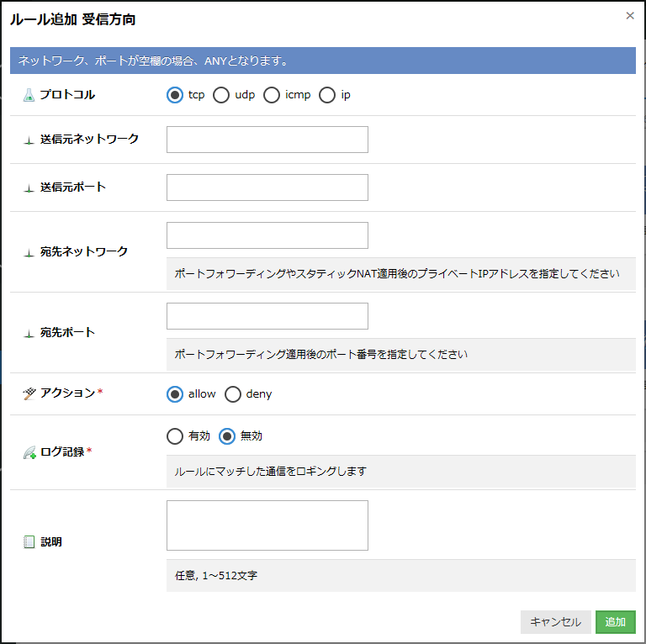Viewport: 646px width, 644px height.
Task: Click the ログ記録 icon with plus
Action: 29,452
